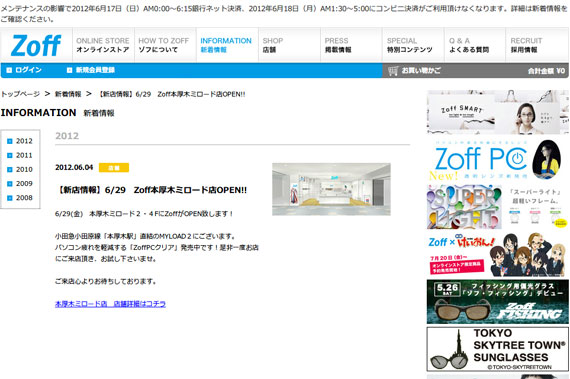
Task: Open the Zoff PC banner
Action: click(498, 160)
